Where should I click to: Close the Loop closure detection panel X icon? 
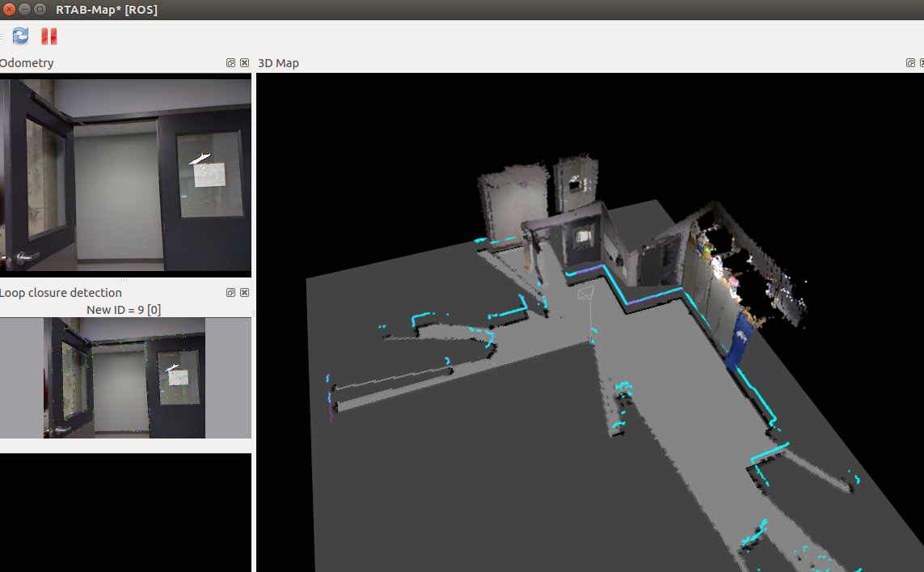tap(244, 293)
